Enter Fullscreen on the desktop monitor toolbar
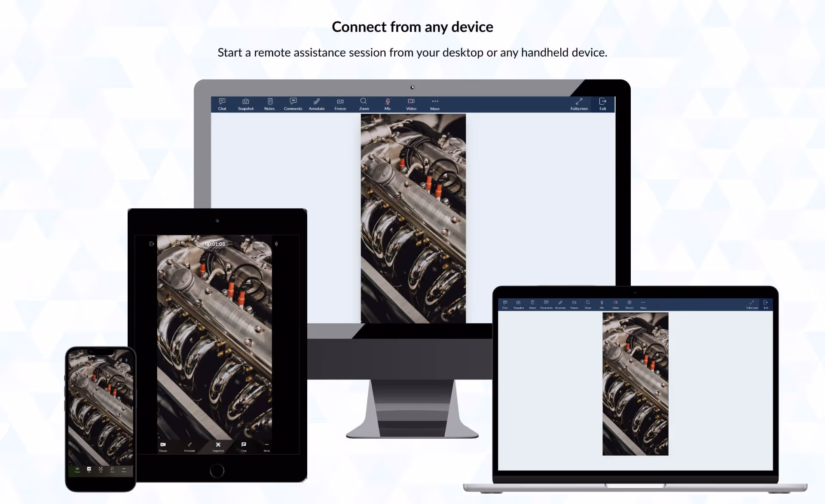The width and height of the screenshot is (825, 504). pyautogui.click(x=579, y=104)
